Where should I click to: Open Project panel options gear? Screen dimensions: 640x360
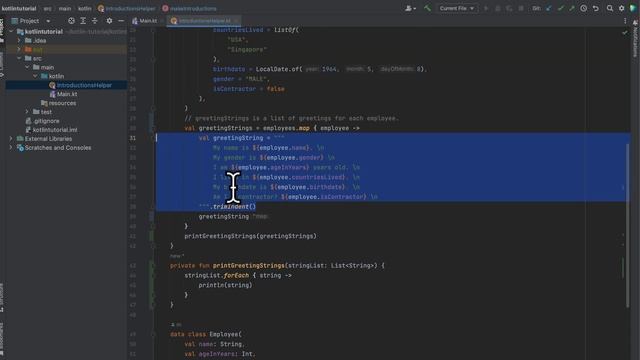[x=109, y=21]
